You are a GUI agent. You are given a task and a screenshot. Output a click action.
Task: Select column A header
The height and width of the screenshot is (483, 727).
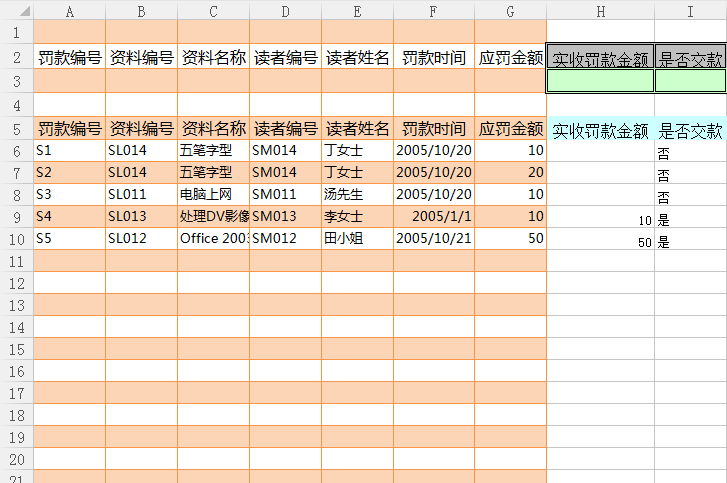point(69,10)
